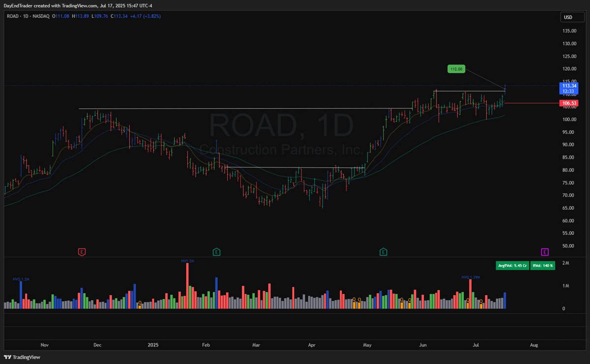Click the May label on time axis
590x364 pixels.
tap(368, 345)
